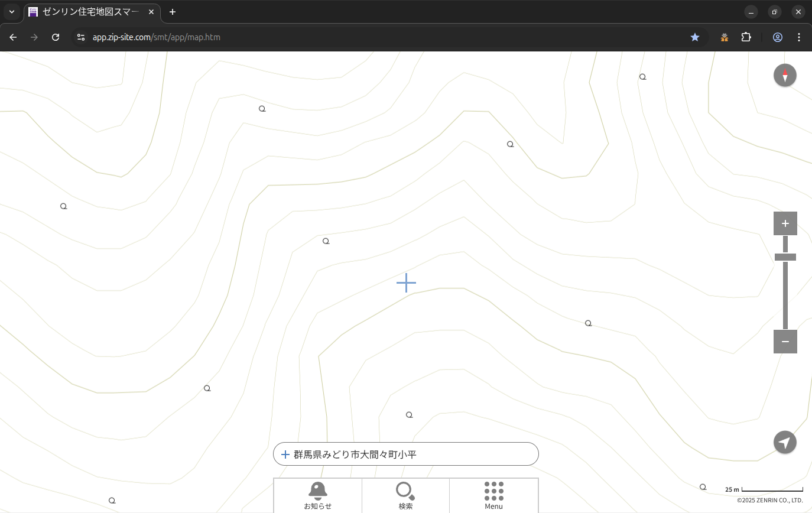Click the zoom slider handle

point(785,257)
